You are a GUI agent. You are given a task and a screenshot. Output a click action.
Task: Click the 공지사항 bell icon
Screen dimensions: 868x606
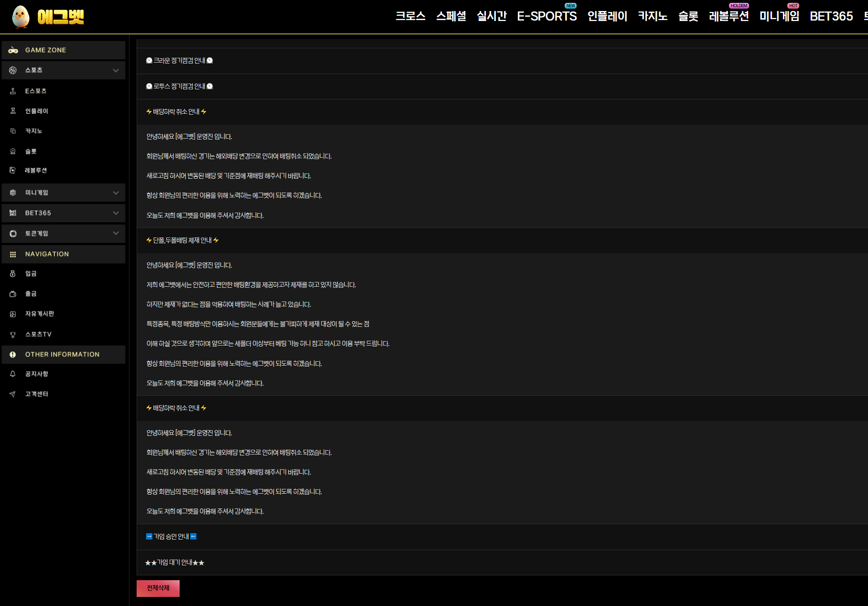[13, 374]
